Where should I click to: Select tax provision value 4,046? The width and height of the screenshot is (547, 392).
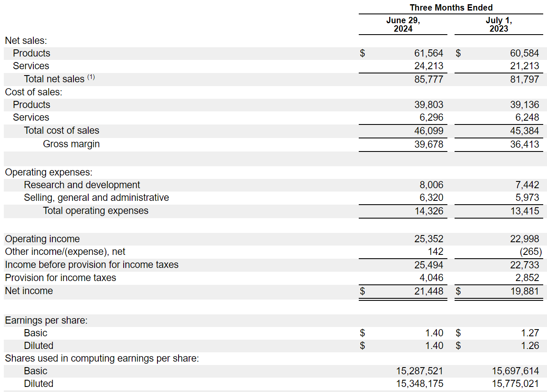[x=431, y=278]
